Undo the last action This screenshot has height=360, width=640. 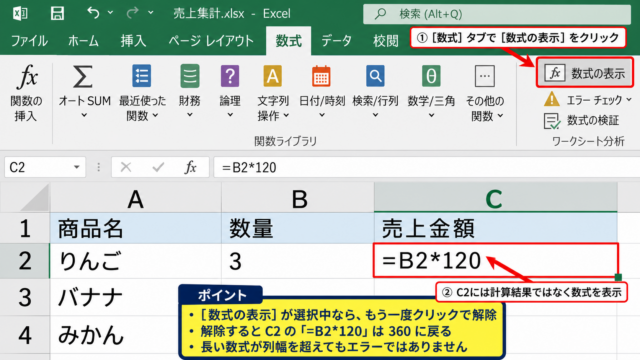click(x=93, y=13)
